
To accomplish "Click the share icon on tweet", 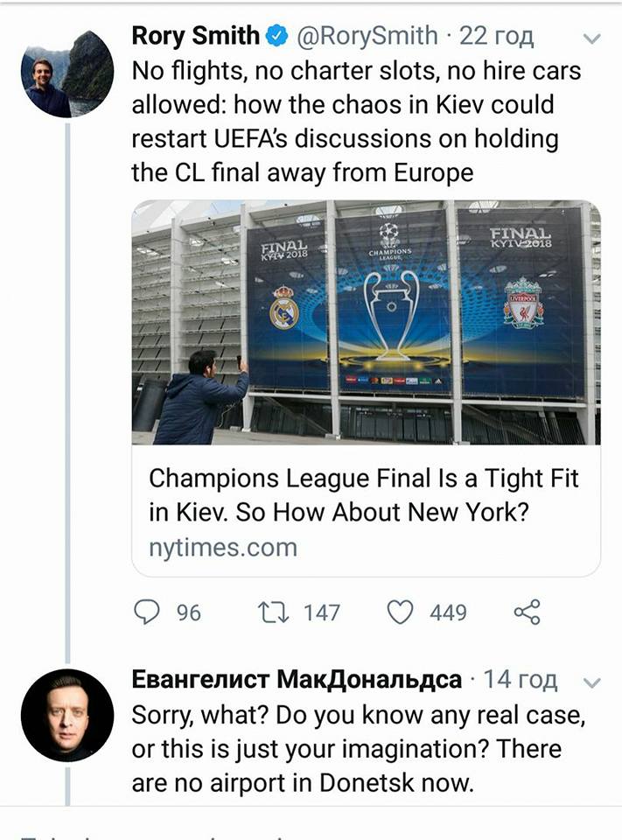I will pyautogui.click(x=527, y=612).
